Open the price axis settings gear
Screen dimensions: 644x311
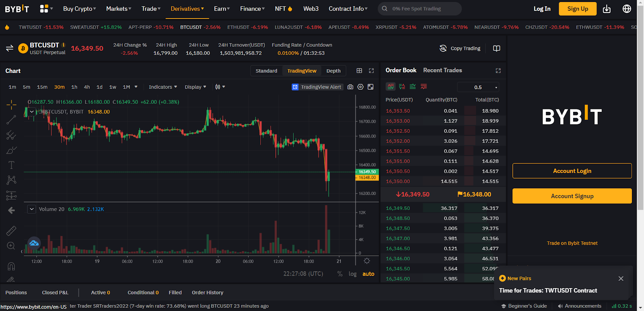tap(367, 261)
